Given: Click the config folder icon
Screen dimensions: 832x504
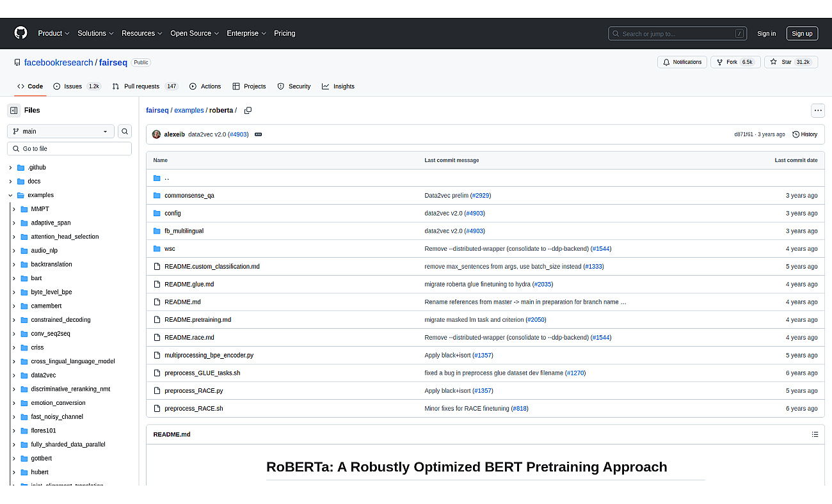Looking at the screenshot, I should coord(157,213).
